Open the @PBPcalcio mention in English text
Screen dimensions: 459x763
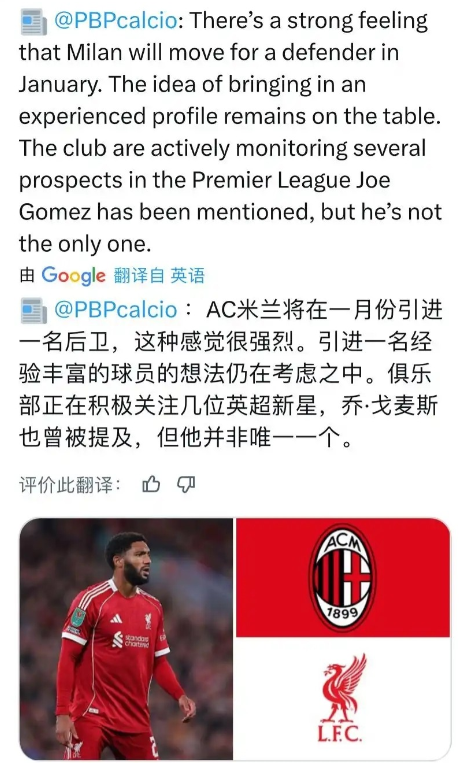[115, 21]
